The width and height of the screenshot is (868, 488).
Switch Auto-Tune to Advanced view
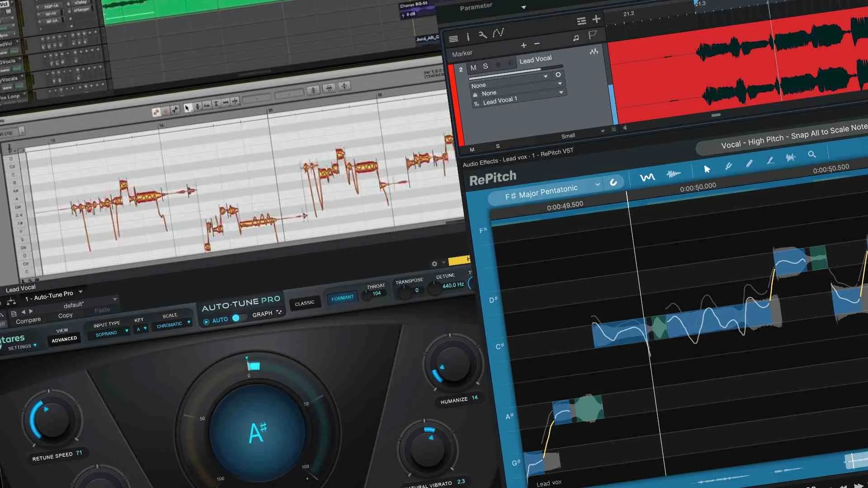coord(64,339)
